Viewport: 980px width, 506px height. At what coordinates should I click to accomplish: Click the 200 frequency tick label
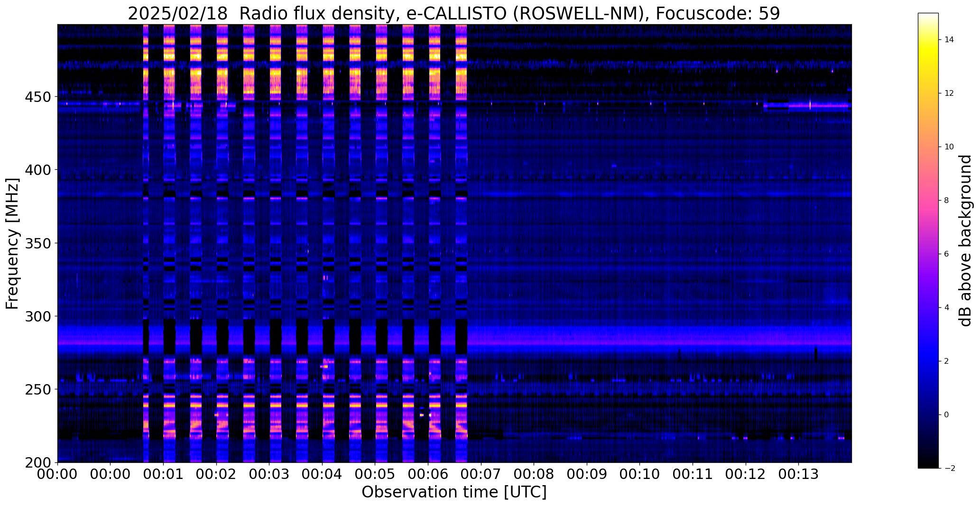point(37,462)
